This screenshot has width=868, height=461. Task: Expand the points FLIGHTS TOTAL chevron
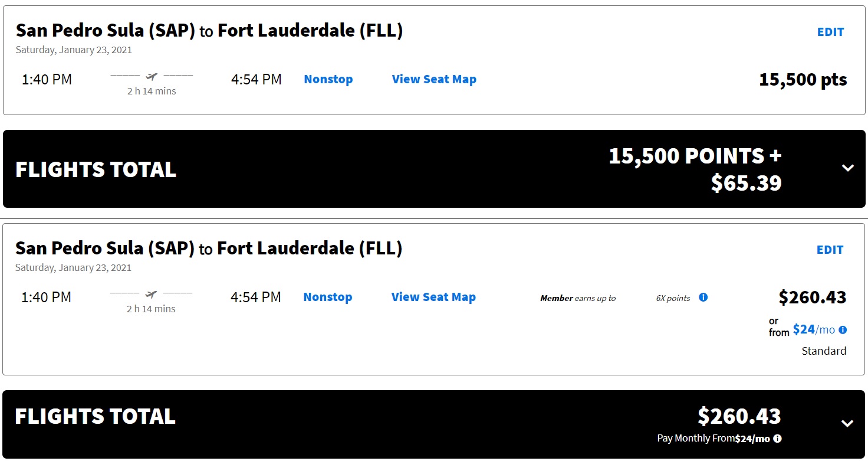[847, 168]
